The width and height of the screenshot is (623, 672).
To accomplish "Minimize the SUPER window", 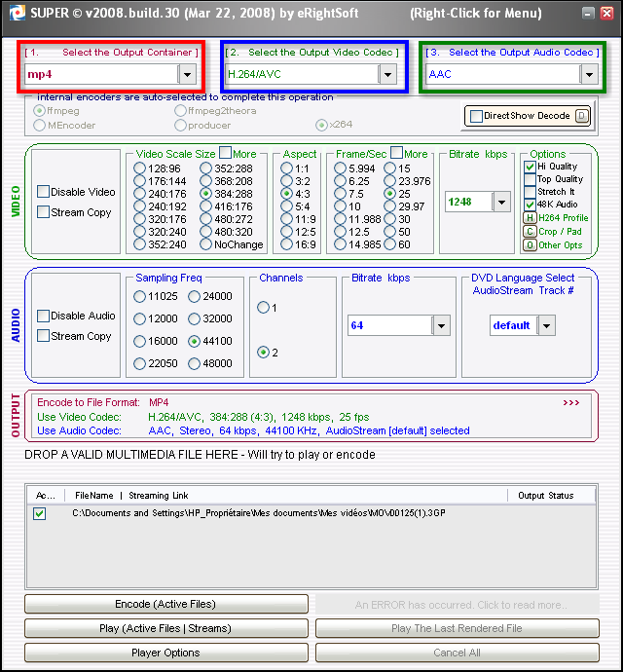I will point(588,14).
